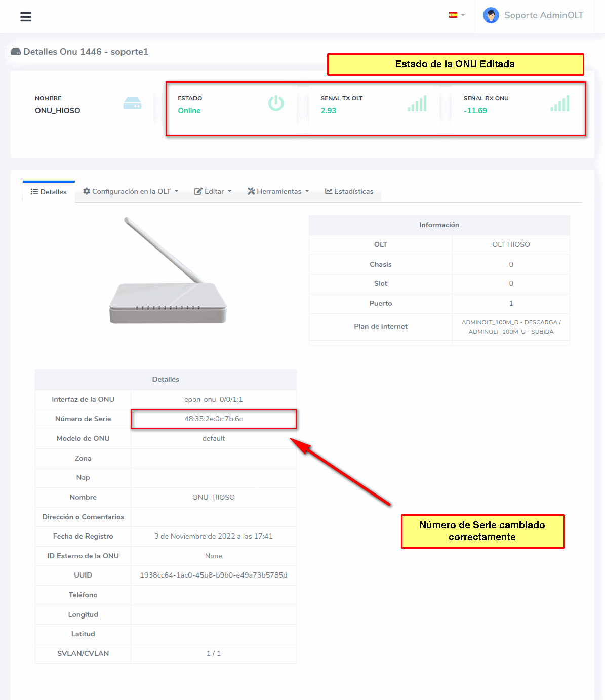Click the ONU router product image
Image resolution: width=605 pixels, height=700 pixels.
click(x=168, y=271)
